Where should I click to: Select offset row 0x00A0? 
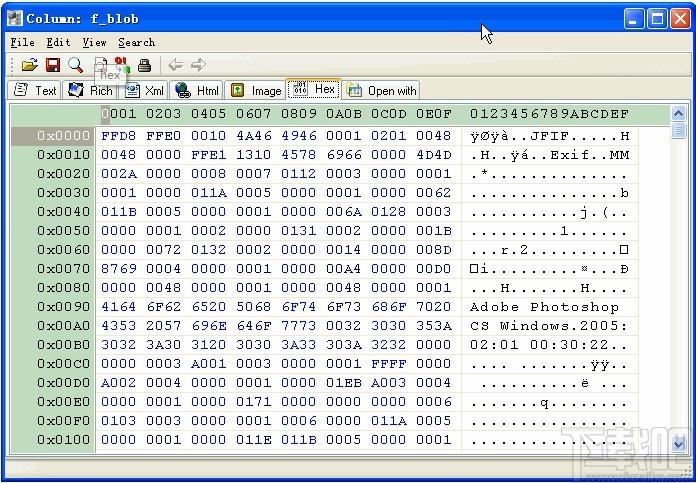pyautogui.click(x=63, y=326)
